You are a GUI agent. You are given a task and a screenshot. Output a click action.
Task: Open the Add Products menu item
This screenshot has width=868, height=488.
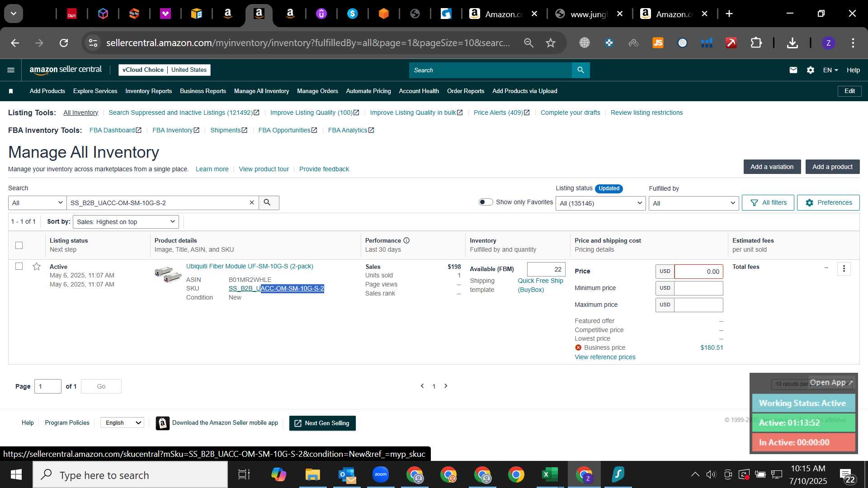point(47,91)
